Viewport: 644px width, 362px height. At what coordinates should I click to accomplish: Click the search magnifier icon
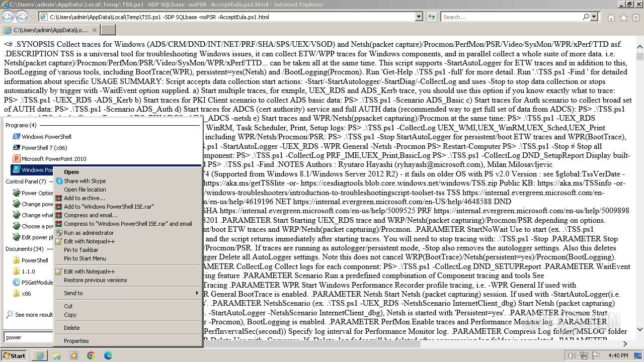587,17
